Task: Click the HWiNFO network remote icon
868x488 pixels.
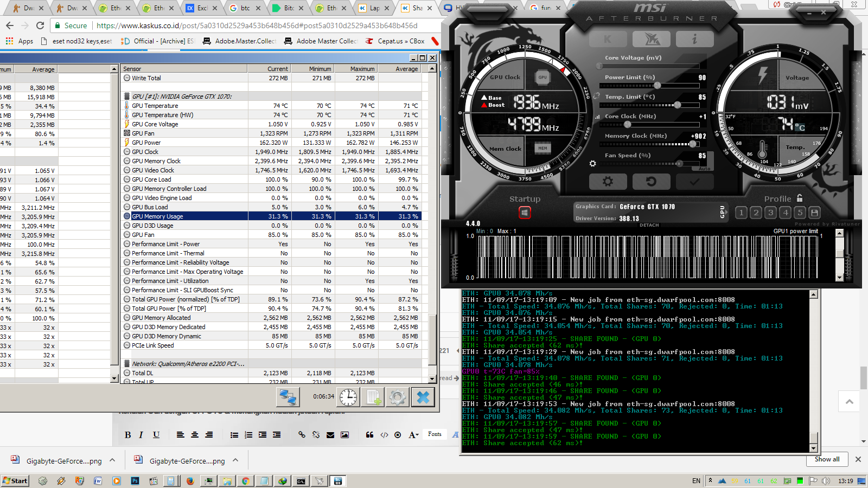Action: pos(288,397)
